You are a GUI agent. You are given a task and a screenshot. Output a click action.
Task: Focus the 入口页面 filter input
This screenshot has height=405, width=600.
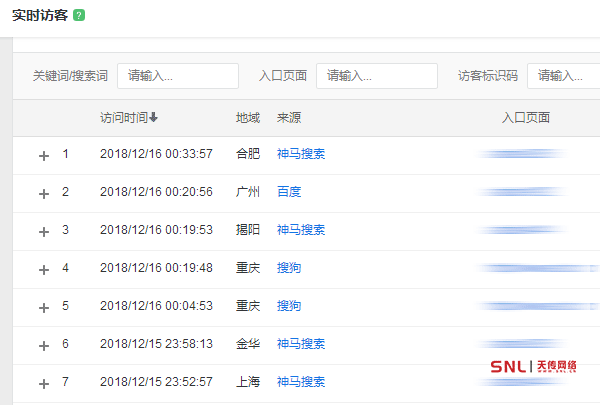tap(377, 76)
